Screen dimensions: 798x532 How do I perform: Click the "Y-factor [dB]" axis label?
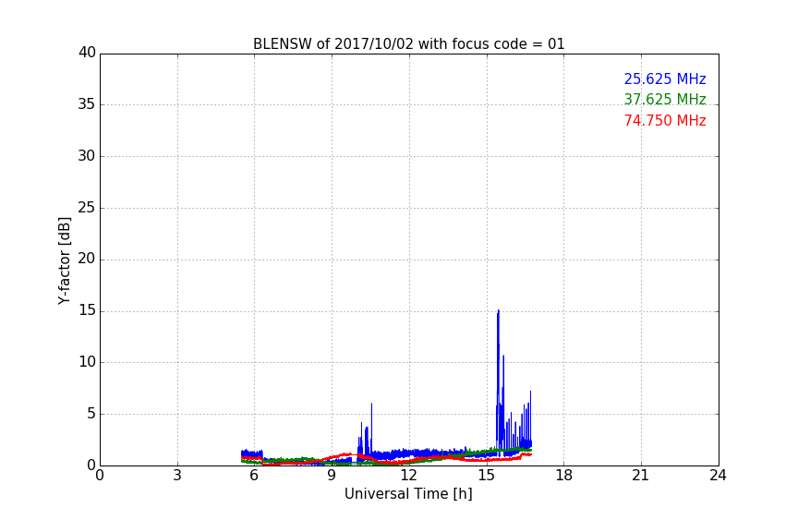[x=64, y=260]
